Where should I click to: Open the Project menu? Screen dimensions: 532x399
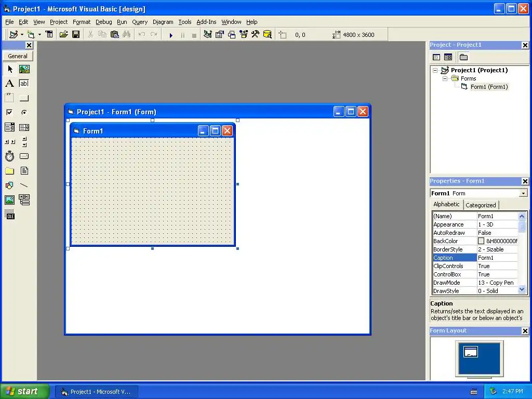click(59, 22)
